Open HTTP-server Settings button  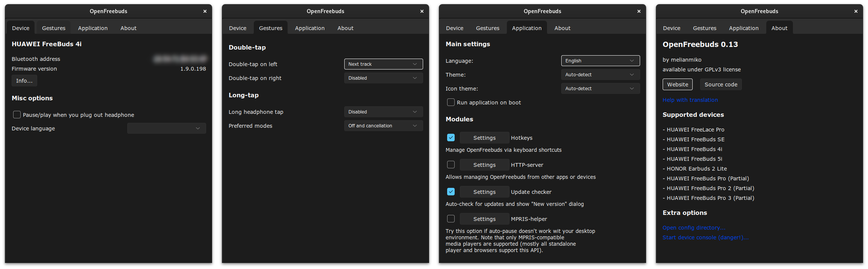click(x=484, y=165)
